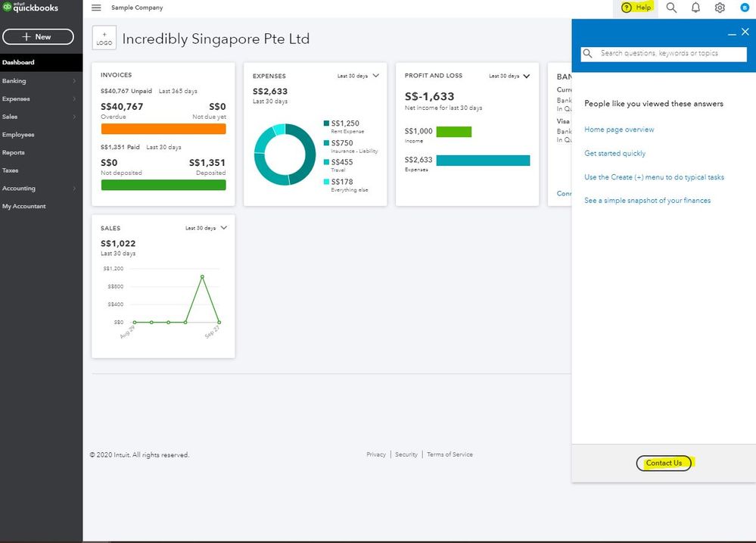Image resolution: width=756 pixels, height=543 pixels.
Task: Click S$1,022 sales total
Action: [118, 244]
